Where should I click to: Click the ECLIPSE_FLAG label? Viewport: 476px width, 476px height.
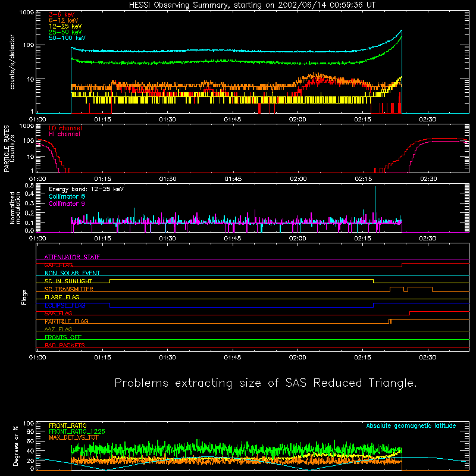[x=65, y=305]
